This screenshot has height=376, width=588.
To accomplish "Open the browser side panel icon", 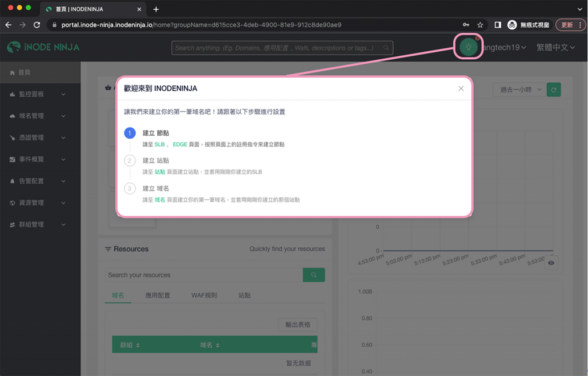I will [498, 25].
